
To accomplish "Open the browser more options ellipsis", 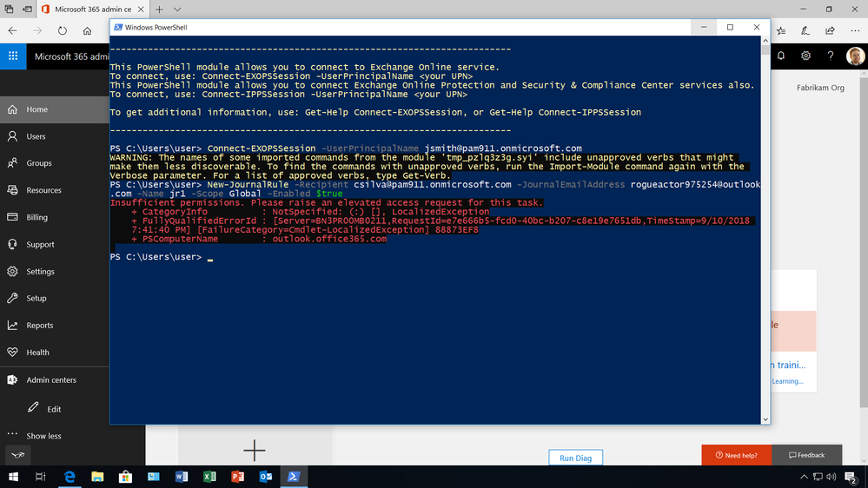I will tap(855, 31).
